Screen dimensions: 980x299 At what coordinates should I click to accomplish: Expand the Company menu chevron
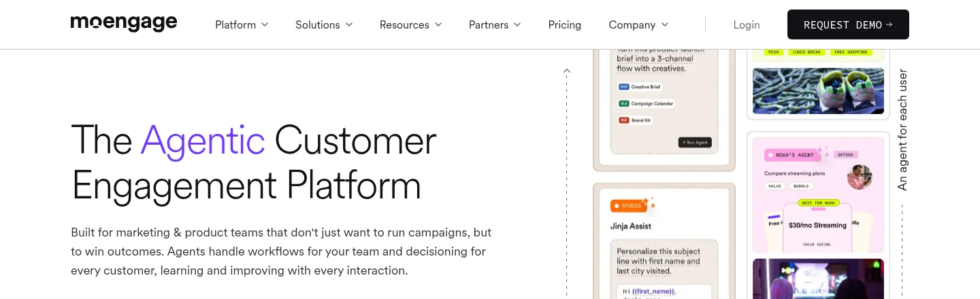pyautogui.click(x=665, y=24)
